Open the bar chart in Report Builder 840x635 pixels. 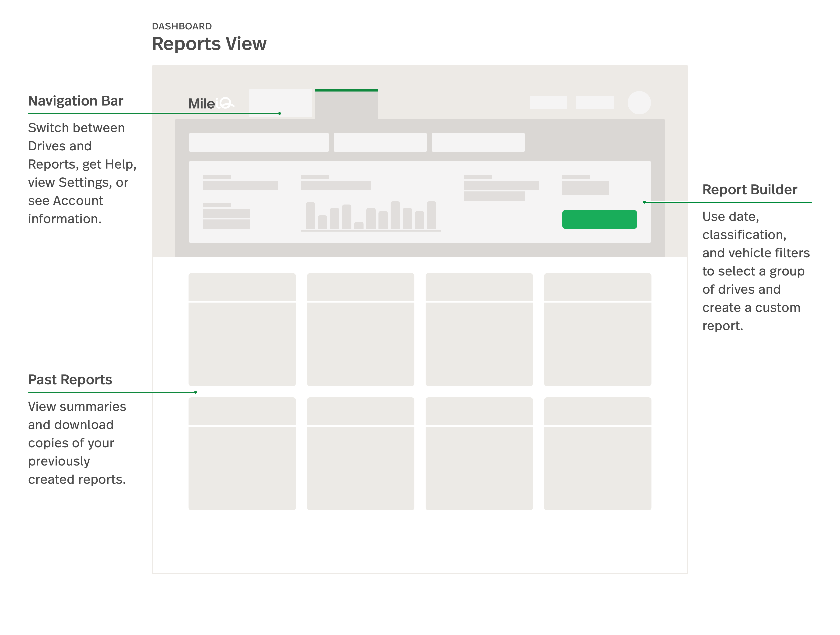(x=371, y=216)
